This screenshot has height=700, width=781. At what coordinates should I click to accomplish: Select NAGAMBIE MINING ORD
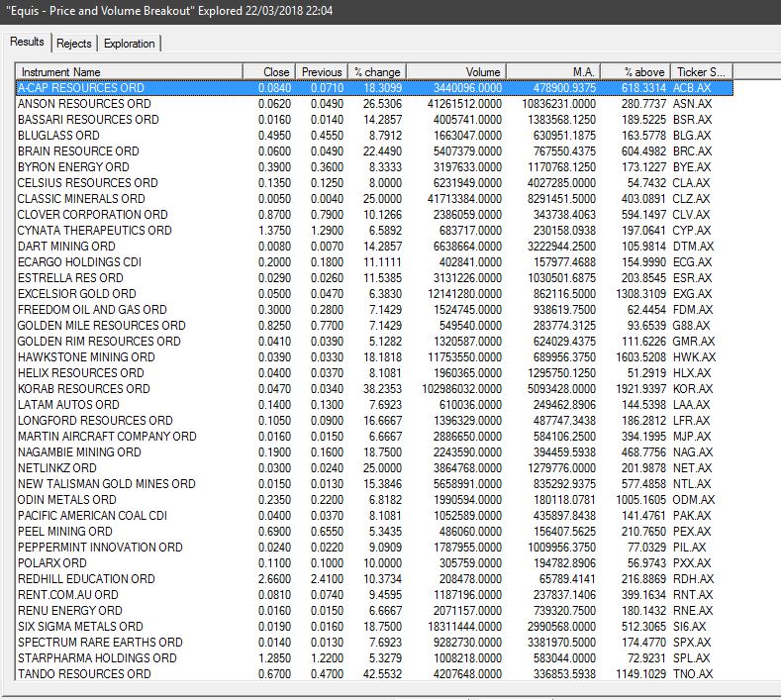click(x=374, y=452)
